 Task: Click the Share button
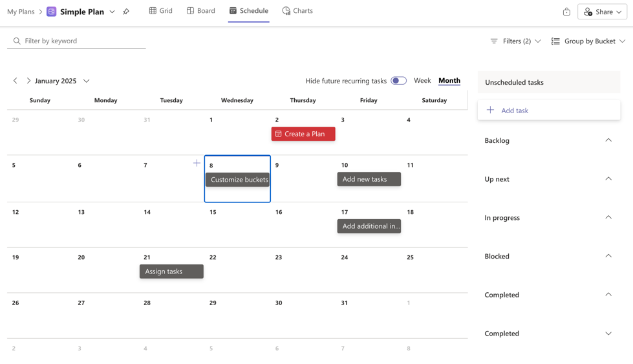click(602, 12)
